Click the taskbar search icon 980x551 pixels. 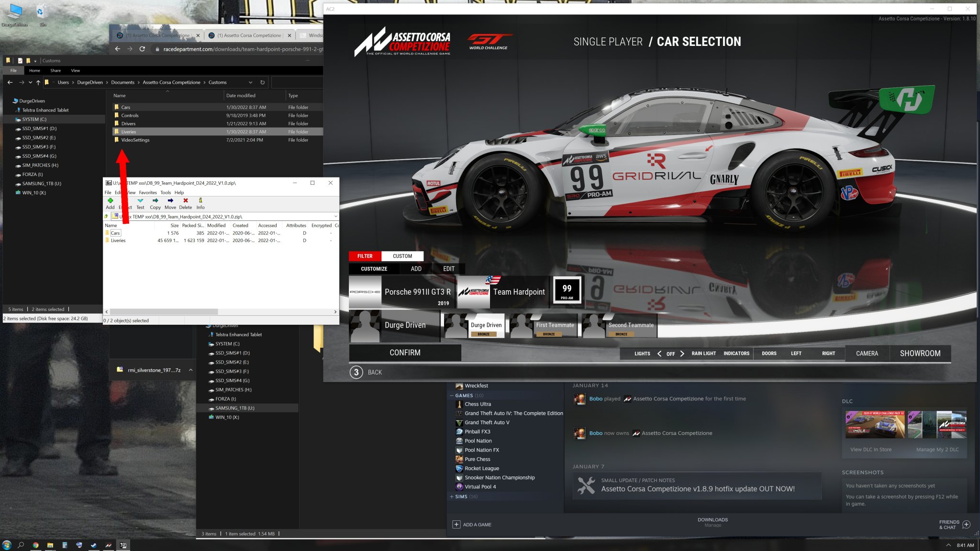click(x=21, y=545)
